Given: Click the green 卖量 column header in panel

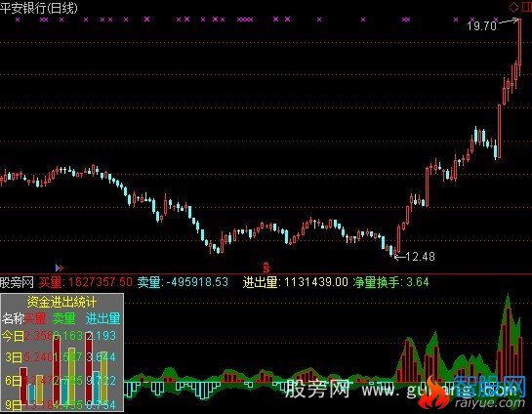Looking at the screenshot, I should (x=64, y=318).
